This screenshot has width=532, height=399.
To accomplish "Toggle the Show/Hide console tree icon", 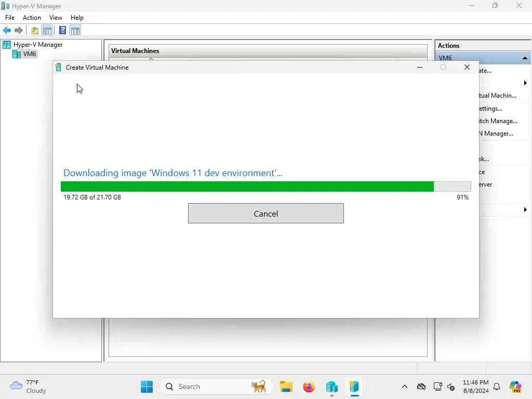I will click(x=47, y=31).
